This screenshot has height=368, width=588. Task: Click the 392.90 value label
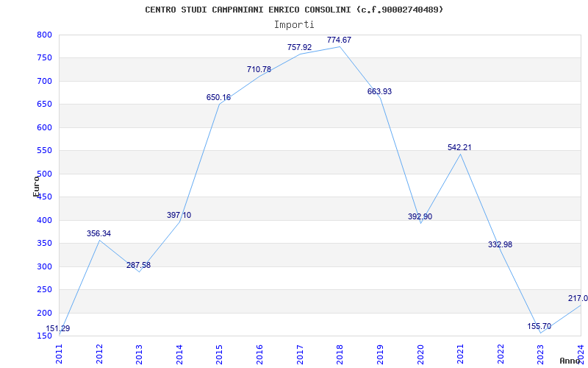point(420,216)
